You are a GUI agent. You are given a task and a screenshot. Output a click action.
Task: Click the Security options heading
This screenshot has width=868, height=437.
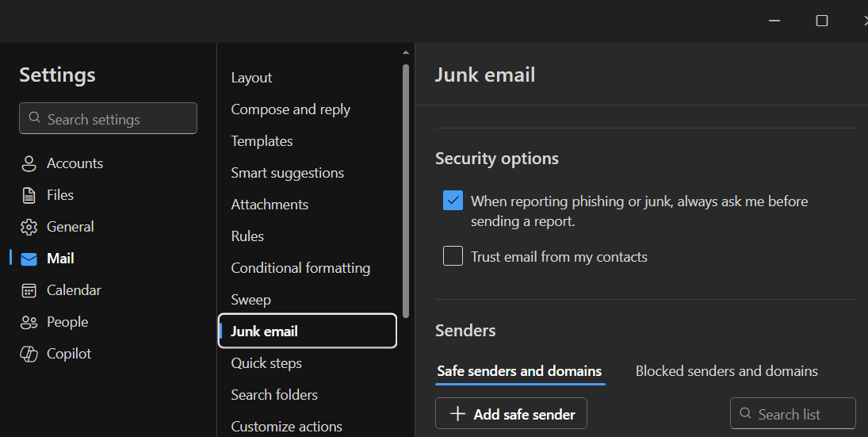[x=496, y=159]
